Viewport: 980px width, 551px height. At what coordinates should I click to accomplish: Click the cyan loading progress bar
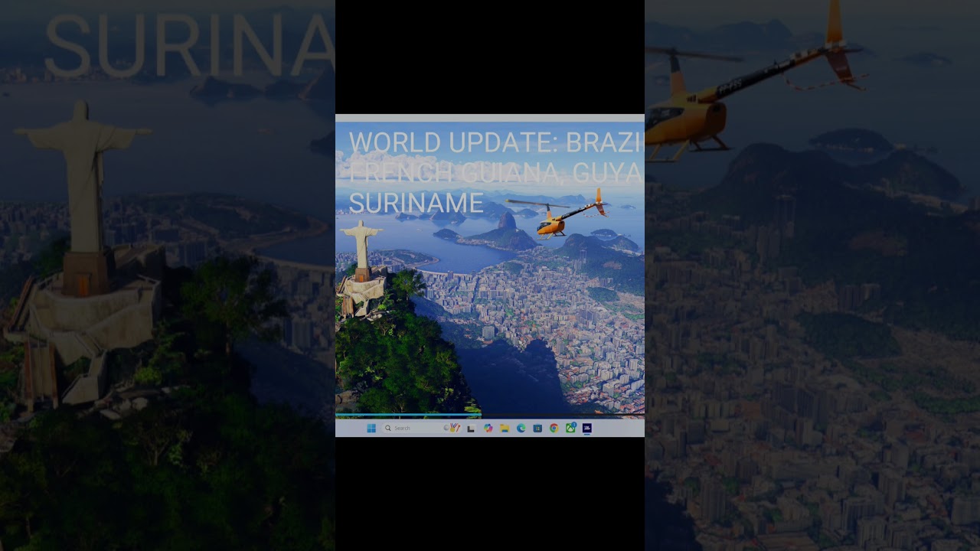[409, 415]
